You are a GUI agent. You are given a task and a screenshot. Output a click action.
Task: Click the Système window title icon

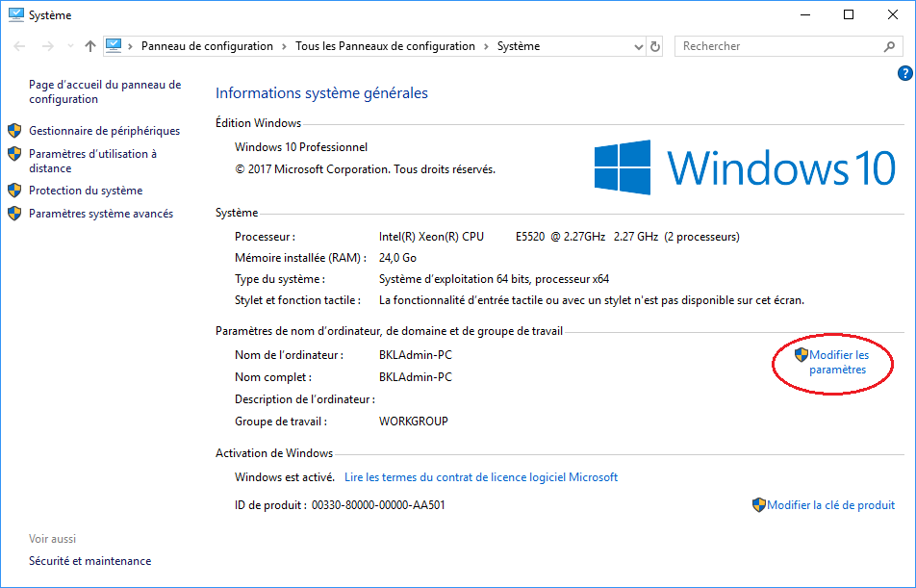(x=15, y=14)
